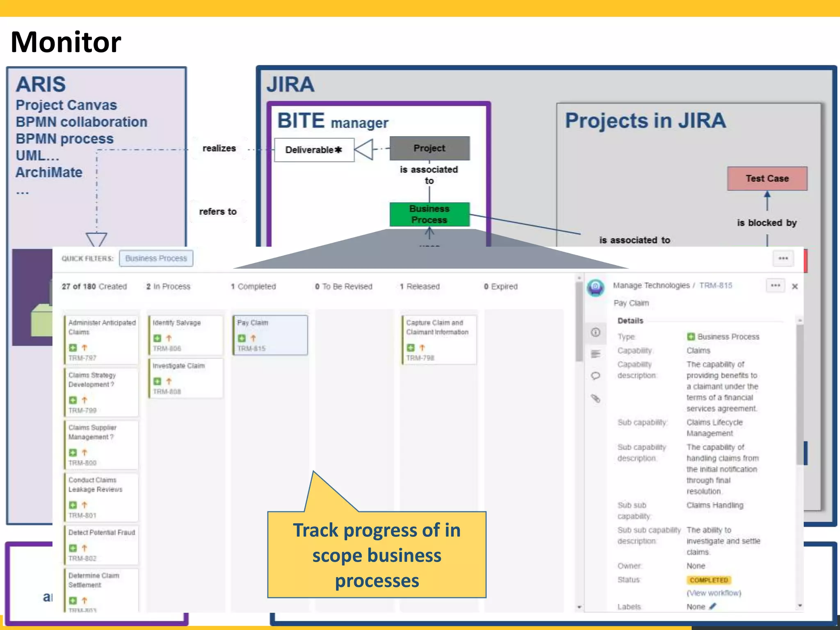Select the Created column header

[x=94, y=286]
